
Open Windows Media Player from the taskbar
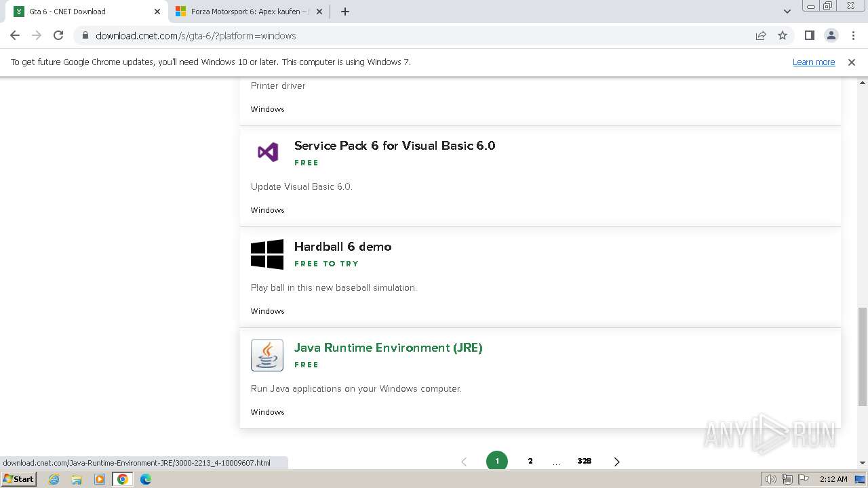point(100,479)
